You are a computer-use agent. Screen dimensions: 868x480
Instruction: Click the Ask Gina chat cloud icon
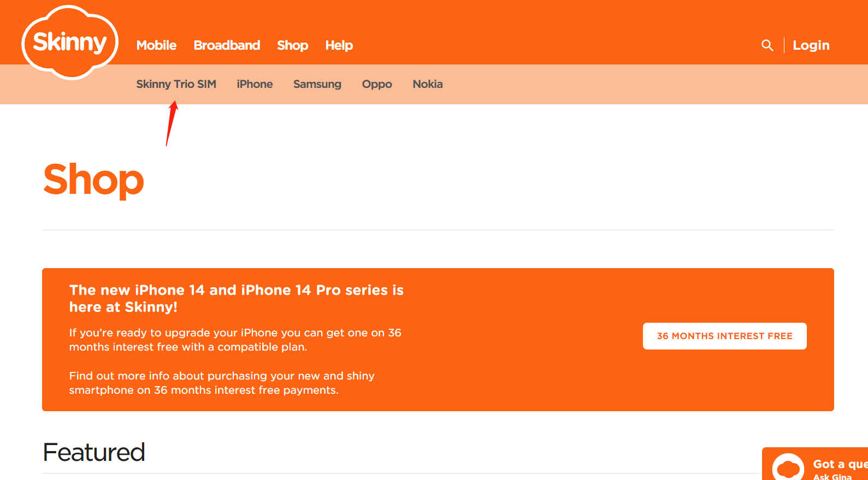[788, 468]
